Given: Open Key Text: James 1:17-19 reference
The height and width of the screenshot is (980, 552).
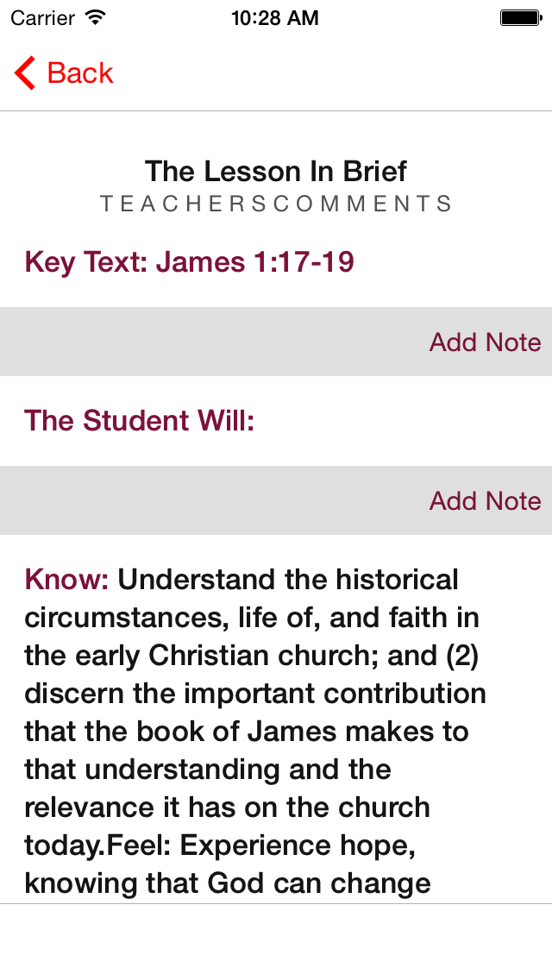Looking at the screenshot, I should 190,261.
